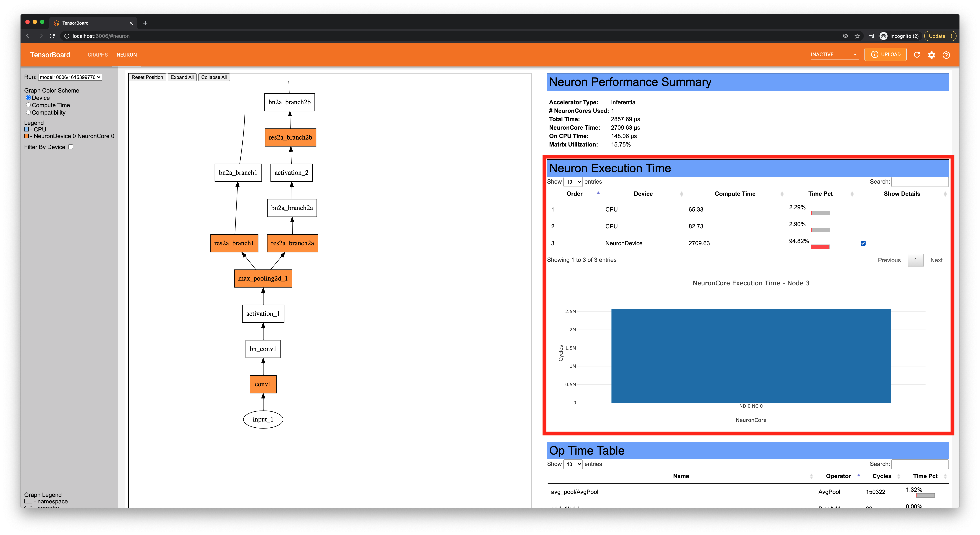Click the browser reload page icon
This screenshot has height=535, width=980.
coord(52,36)
